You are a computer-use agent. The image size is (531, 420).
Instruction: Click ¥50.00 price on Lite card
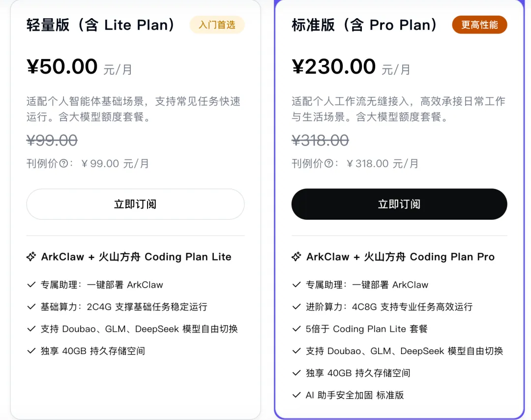[x=62, y=67]
